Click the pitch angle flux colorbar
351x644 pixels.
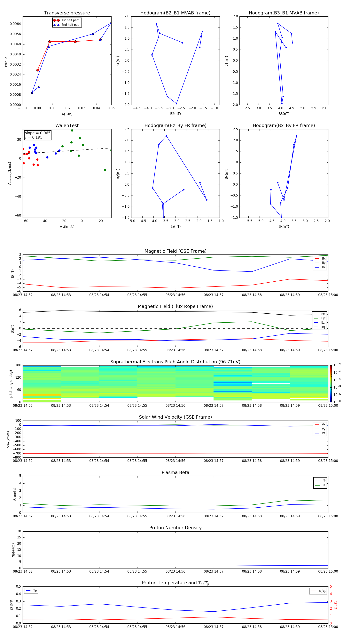[x=331, y=383]
